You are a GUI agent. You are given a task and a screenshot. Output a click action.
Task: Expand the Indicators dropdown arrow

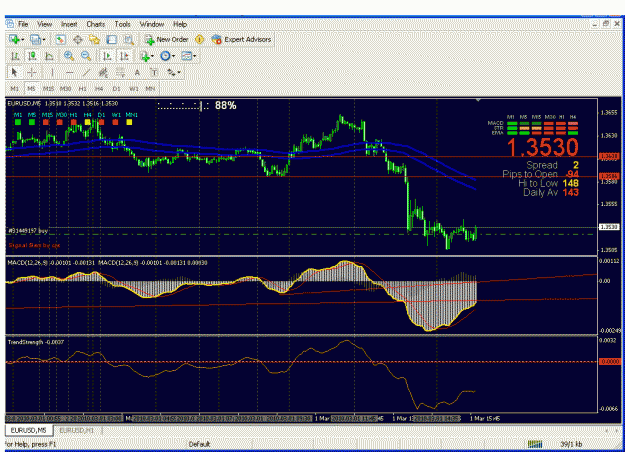tap(153, 56)
